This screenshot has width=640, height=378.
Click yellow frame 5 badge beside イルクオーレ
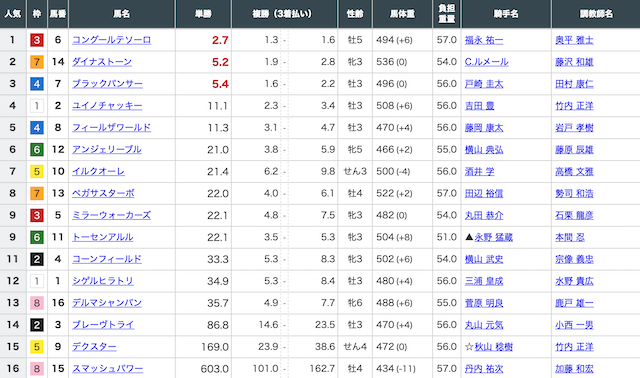(x=37, y=171)
